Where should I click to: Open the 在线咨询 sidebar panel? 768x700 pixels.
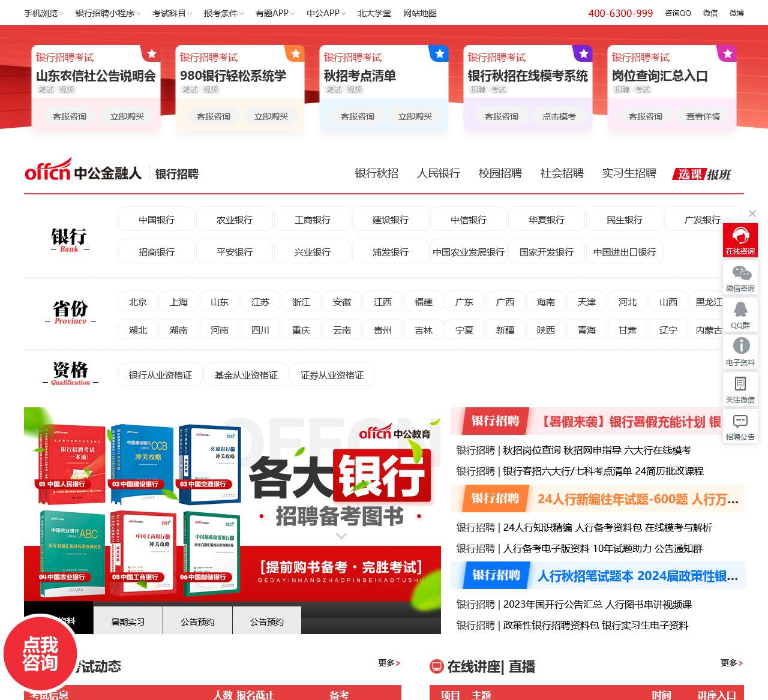tap(740, 240)
